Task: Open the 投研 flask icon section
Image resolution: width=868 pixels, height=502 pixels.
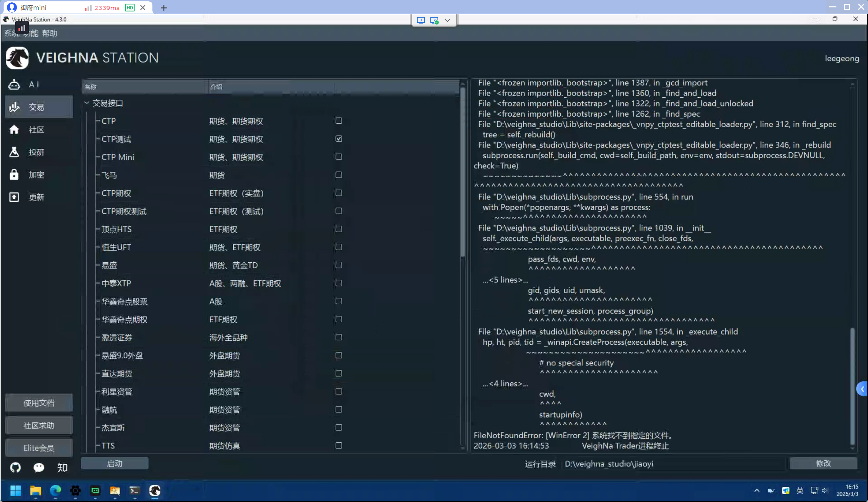Action: point(14,152)
